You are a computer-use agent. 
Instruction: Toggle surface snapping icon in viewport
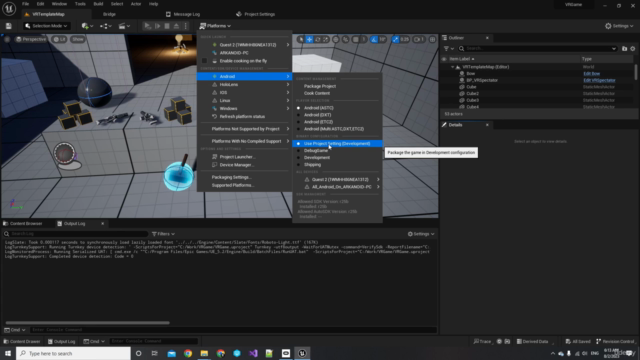pyautogui.click(x=346, y=39)
